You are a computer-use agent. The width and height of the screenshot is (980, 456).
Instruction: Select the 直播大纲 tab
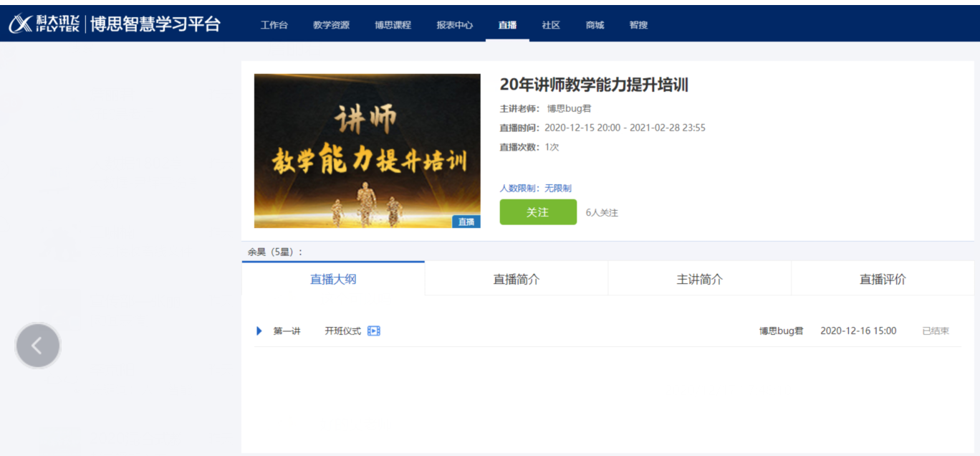tap(332, 279)
